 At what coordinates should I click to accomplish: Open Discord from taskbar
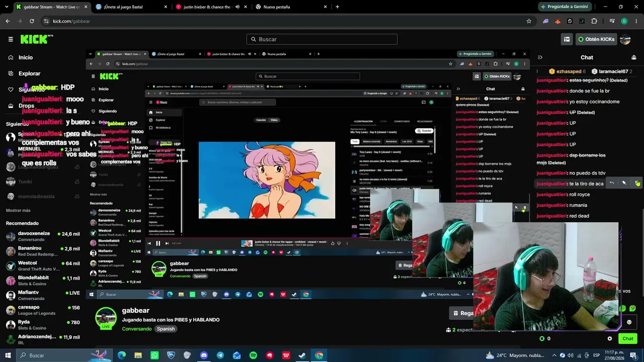coord(204,355)
